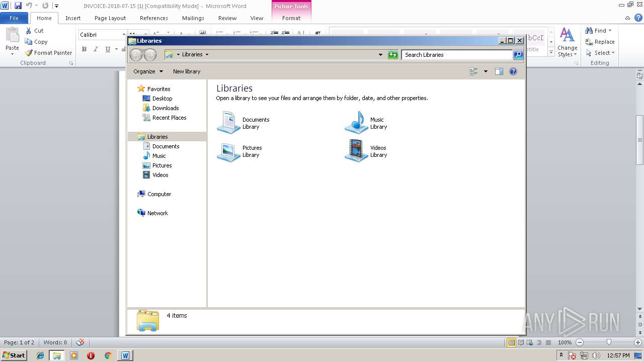644x362 pixels.
Task: Click the Paste icon in Word's Clipboard group
Action: (x=12, y=35)
